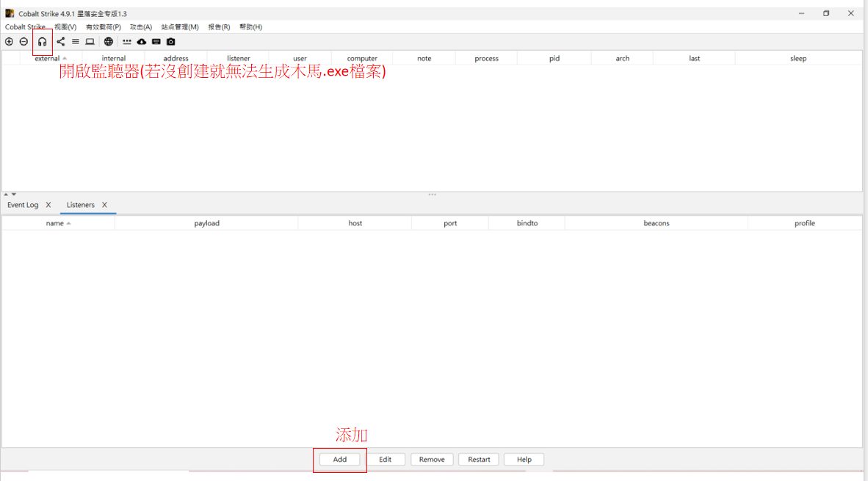The width and height of the screenshot is (868, 481).
Task: Open the 攻击(A) menu
Action: coord(141,26)
